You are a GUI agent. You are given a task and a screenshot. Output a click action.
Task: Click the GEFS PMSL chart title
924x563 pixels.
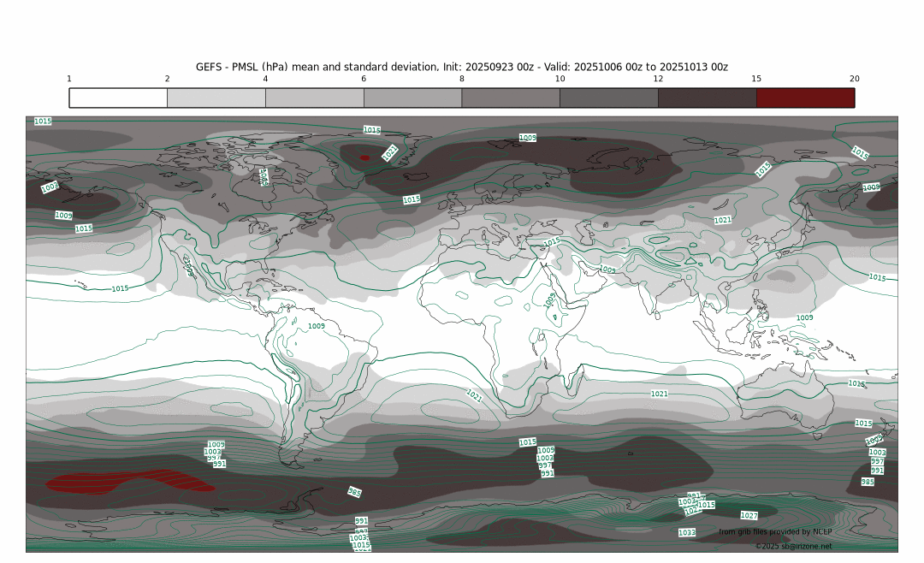pyautogui.click(x=462, y=67)
